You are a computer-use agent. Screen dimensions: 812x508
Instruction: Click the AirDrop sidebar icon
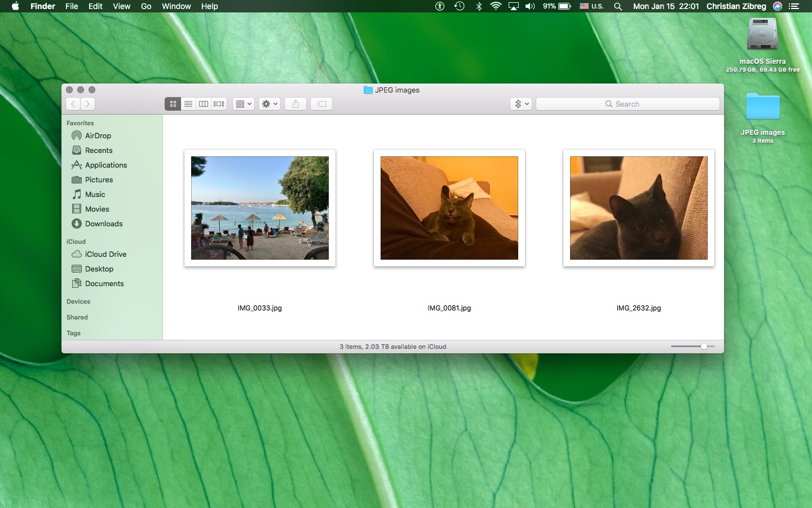click(77, 135)
